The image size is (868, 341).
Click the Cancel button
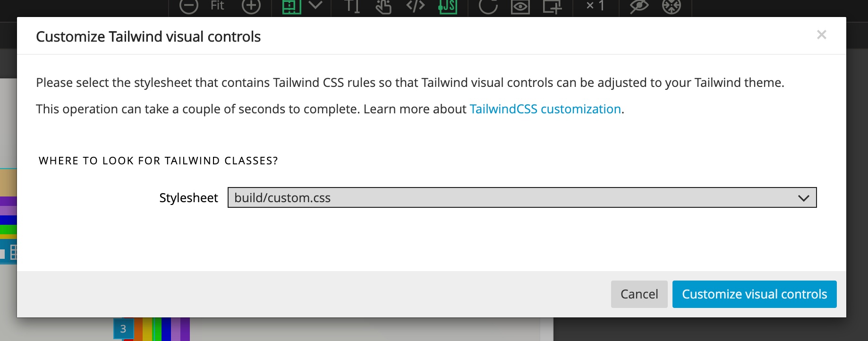point(639,294)
